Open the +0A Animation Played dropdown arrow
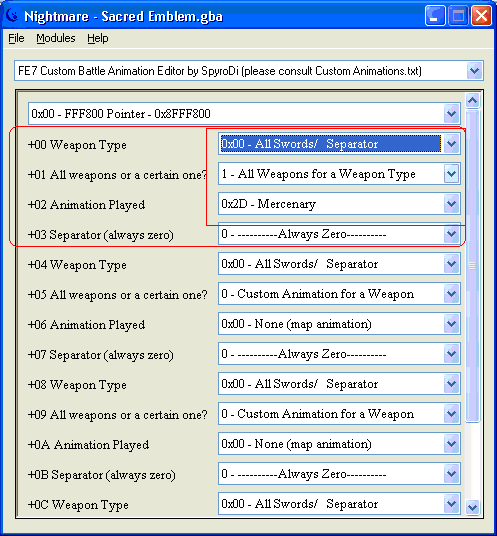The image size is (497, 536). [x=452, y=444]
